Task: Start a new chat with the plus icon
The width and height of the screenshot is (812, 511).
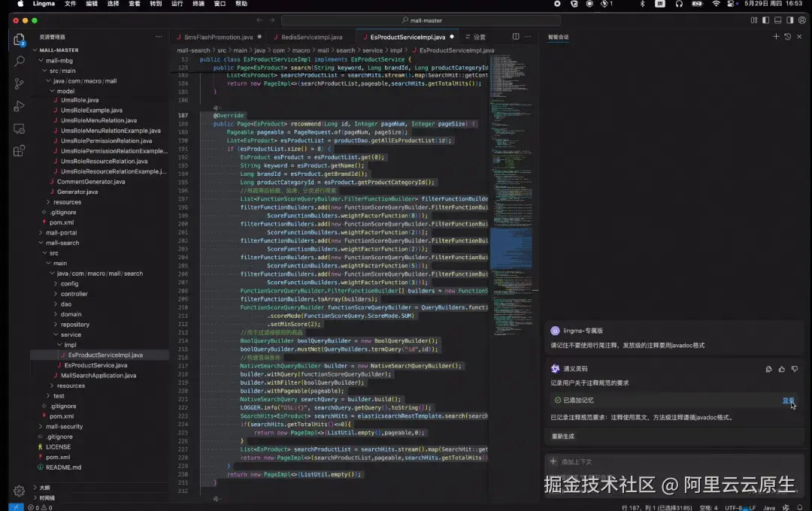Action: coord(776,36)
